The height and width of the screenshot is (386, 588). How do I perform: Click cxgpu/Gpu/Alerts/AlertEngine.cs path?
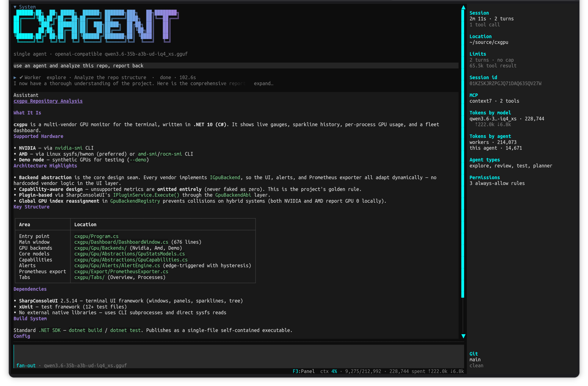[x=117, y=265]
